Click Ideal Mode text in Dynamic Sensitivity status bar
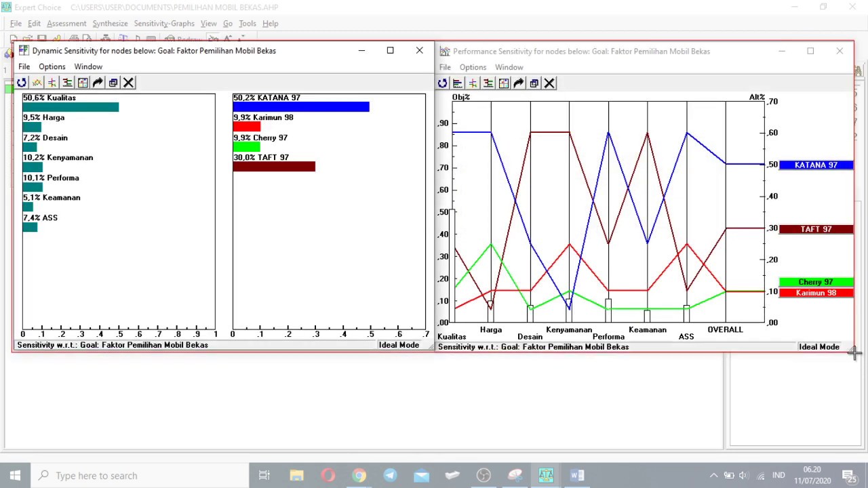 pyautogui.click(x=399, y=345)
